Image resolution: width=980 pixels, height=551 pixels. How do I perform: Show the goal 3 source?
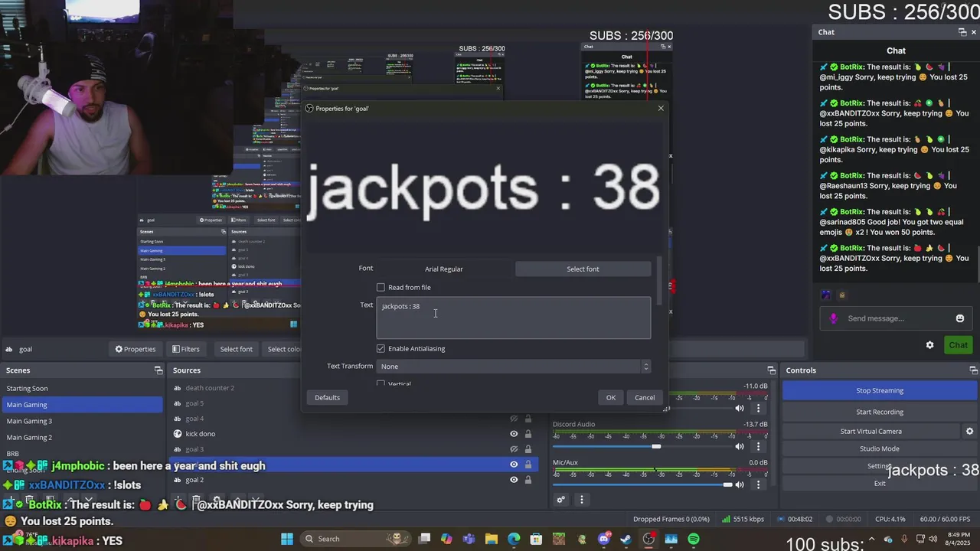[x=514, y=449]
